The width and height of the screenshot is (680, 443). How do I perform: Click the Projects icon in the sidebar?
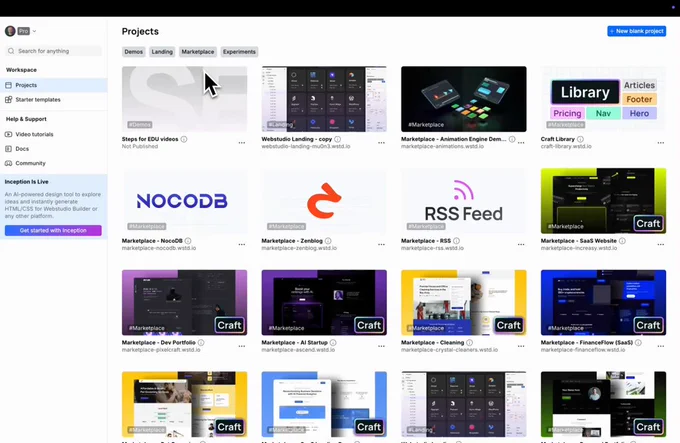[x=8, y=85]
